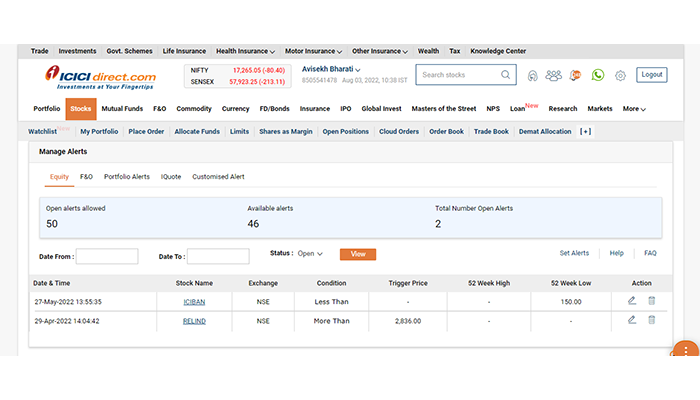Edit the RELIND alert with pencil icon
This screenshot has width=700, height=400.
coord(631,320)
